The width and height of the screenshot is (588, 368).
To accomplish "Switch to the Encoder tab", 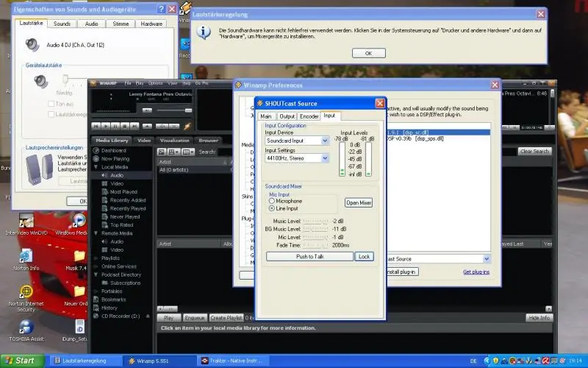I will pos(309,116).
